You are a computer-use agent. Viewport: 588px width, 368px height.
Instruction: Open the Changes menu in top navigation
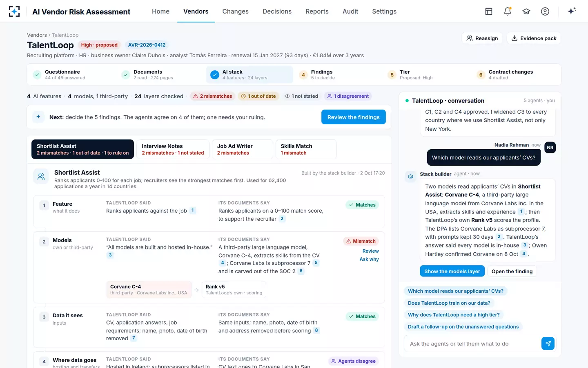coord(235,11)
